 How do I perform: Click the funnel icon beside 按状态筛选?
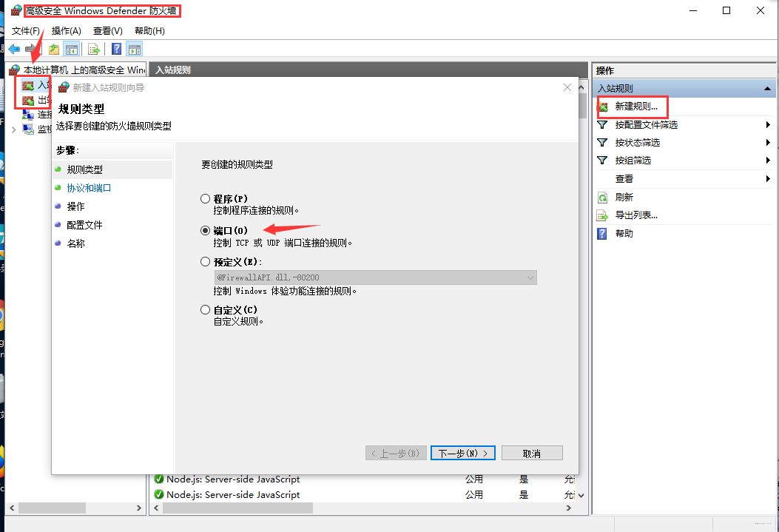(x=602, y=143)
